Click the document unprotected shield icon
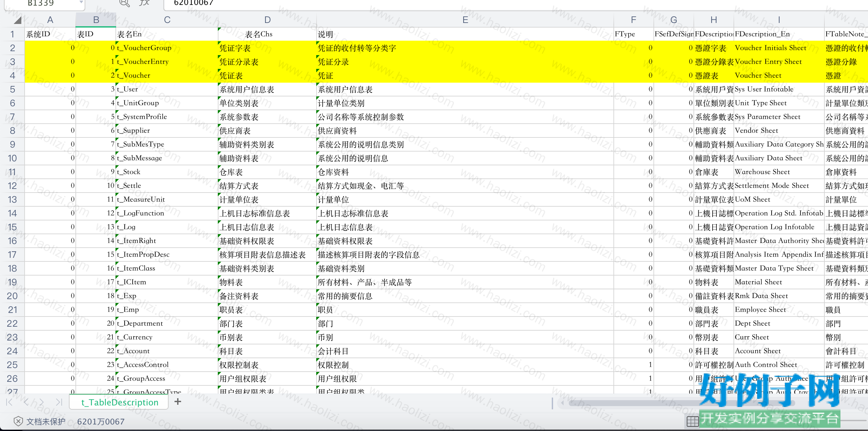The height and width of the screenshot is (431, 868). tap(18, 421)
